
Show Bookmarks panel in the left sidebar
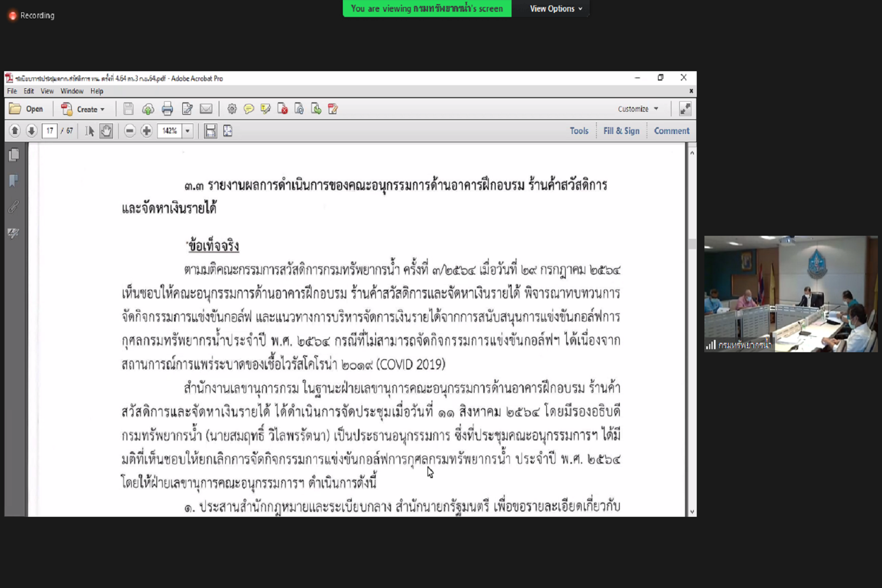click(14, 181)
